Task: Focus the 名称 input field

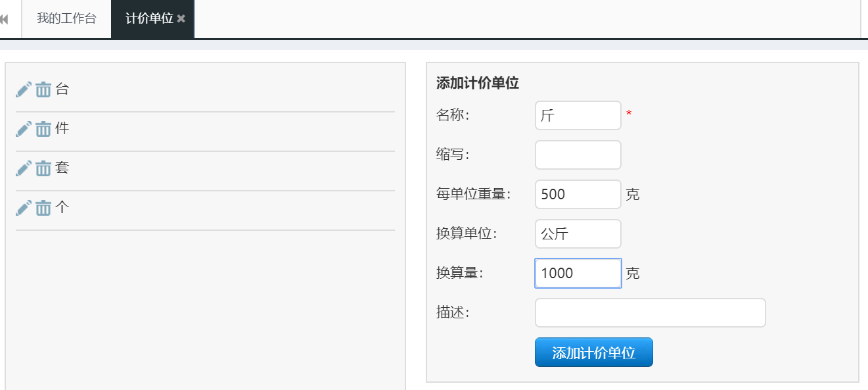Action: (578, 115)
